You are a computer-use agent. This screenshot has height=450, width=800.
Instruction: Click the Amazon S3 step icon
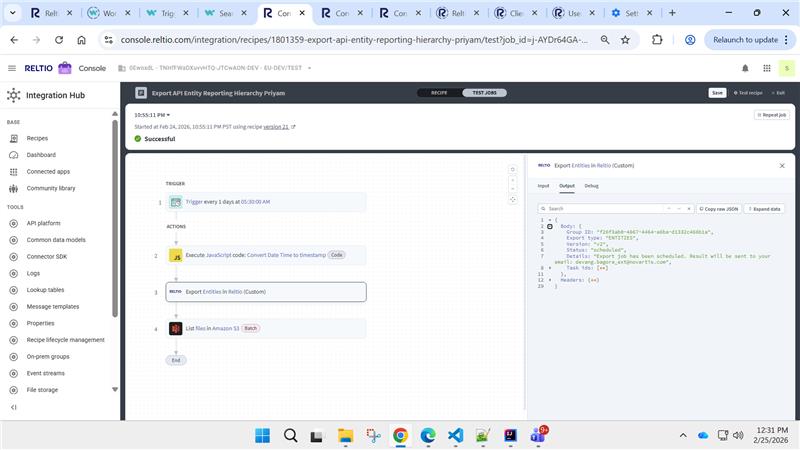(x=176, y=329)
